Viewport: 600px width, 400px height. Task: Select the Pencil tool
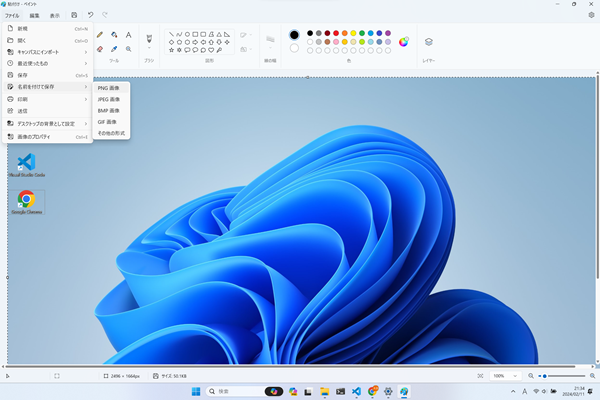(x=99, y=35)
